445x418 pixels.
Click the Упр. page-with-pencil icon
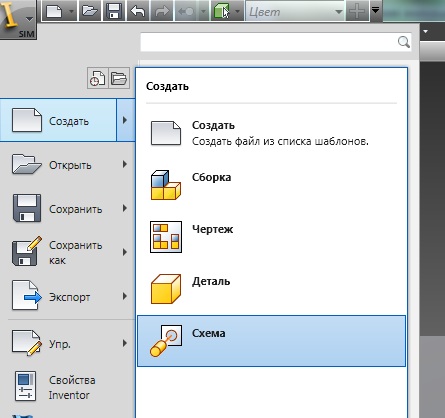tap(27, 342)
